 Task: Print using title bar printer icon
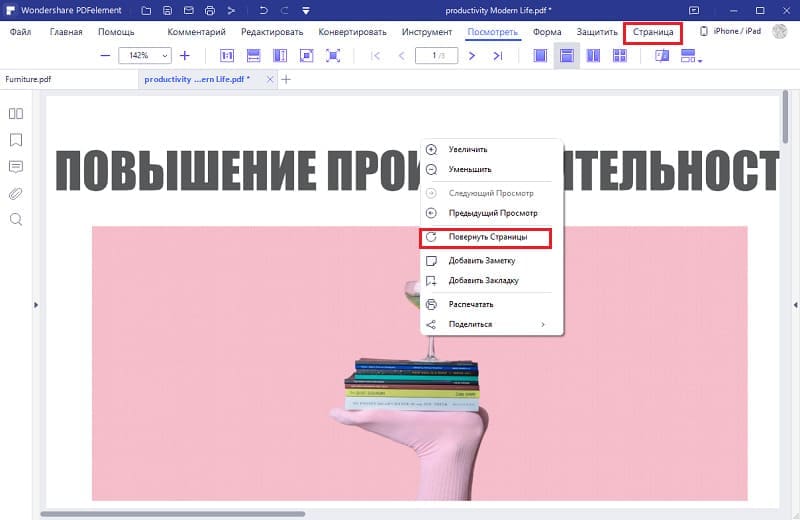click(x=210, y=10)
